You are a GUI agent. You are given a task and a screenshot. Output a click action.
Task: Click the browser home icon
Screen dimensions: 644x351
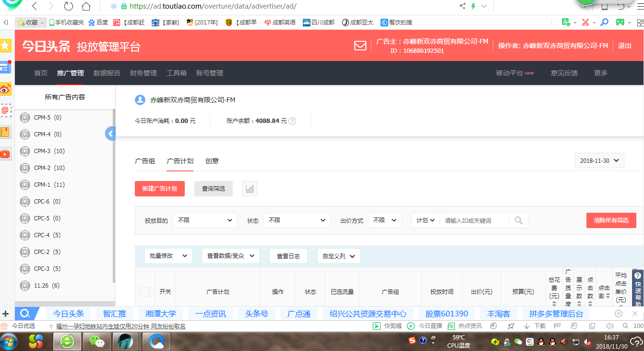point(86,6)
